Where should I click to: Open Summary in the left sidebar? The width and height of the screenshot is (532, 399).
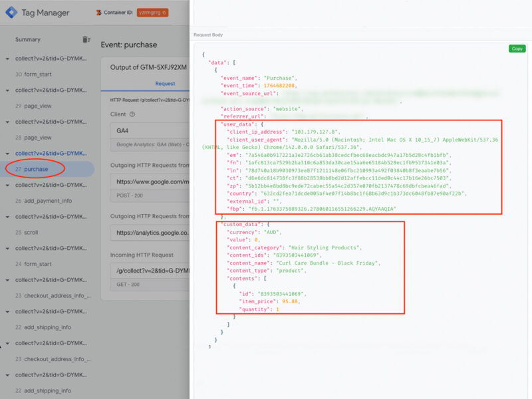pyautogui.click(x=28, y=40)
